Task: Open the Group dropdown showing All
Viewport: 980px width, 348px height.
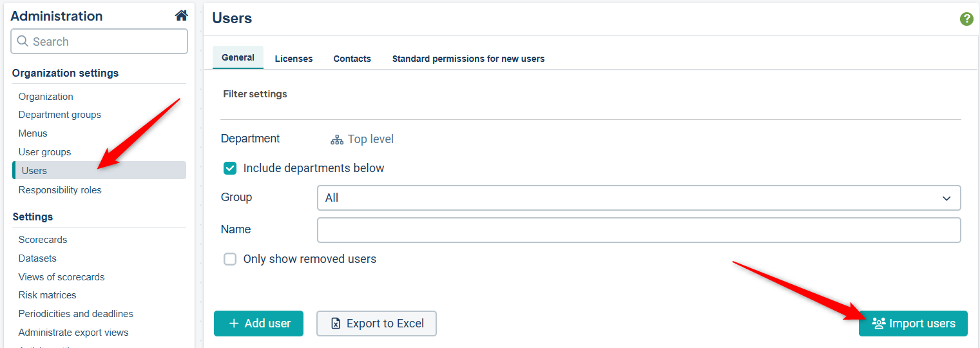Action: coord(639,198)
